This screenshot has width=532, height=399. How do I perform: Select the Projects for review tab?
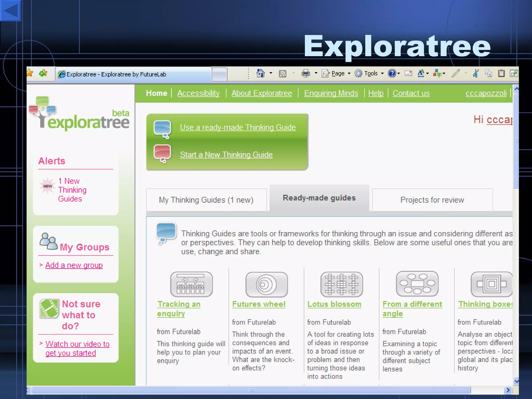coord(432,200)
